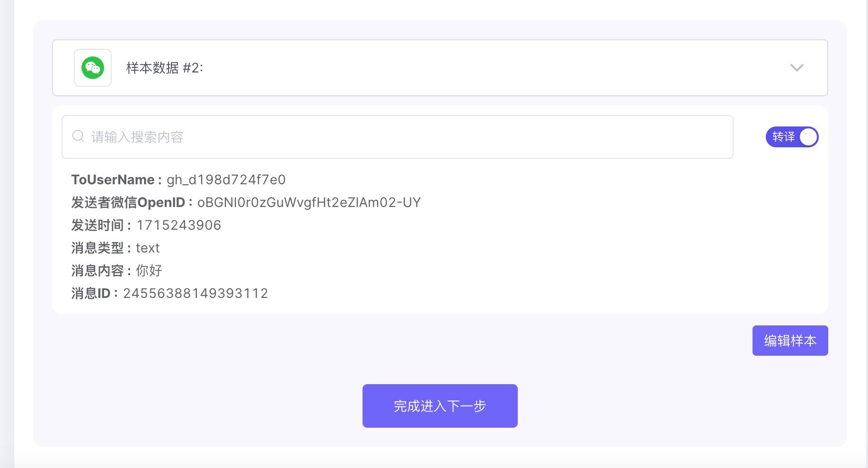Select the 消息ID field label

91,293
